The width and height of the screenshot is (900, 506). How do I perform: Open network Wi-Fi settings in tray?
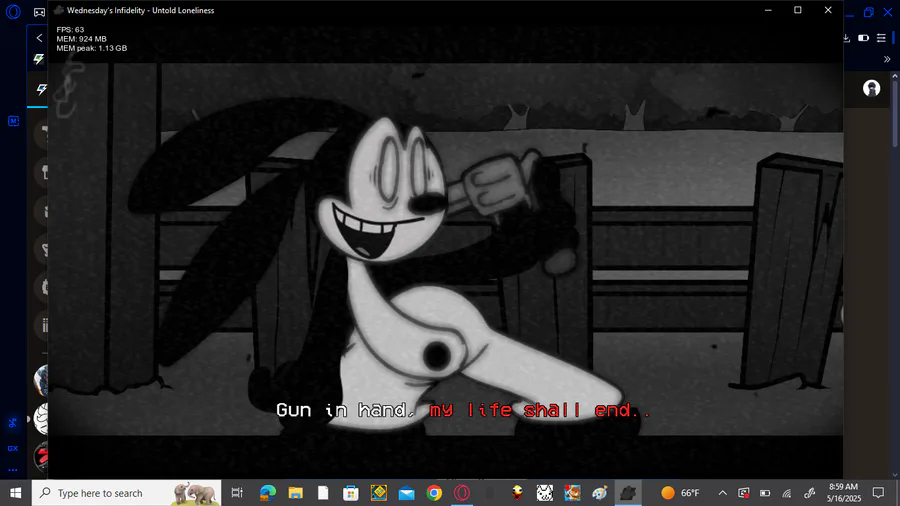(x=787, y=493)
